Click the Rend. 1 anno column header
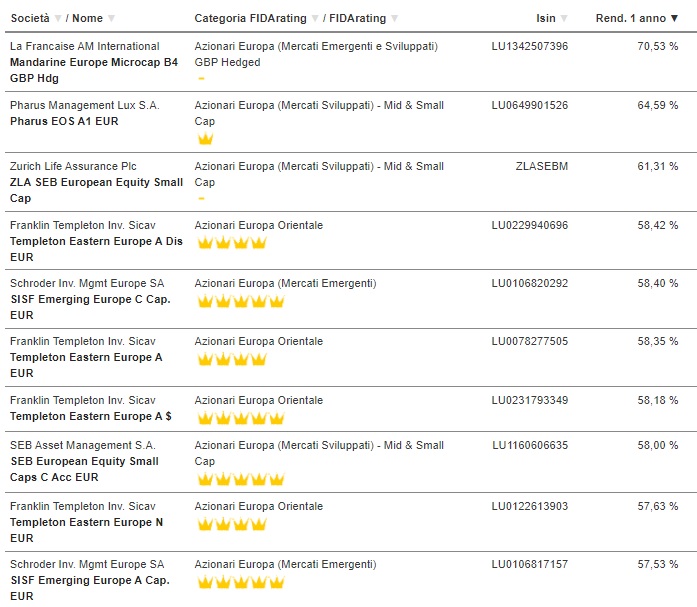Screen dimensions: 697x607 point(631,18)
